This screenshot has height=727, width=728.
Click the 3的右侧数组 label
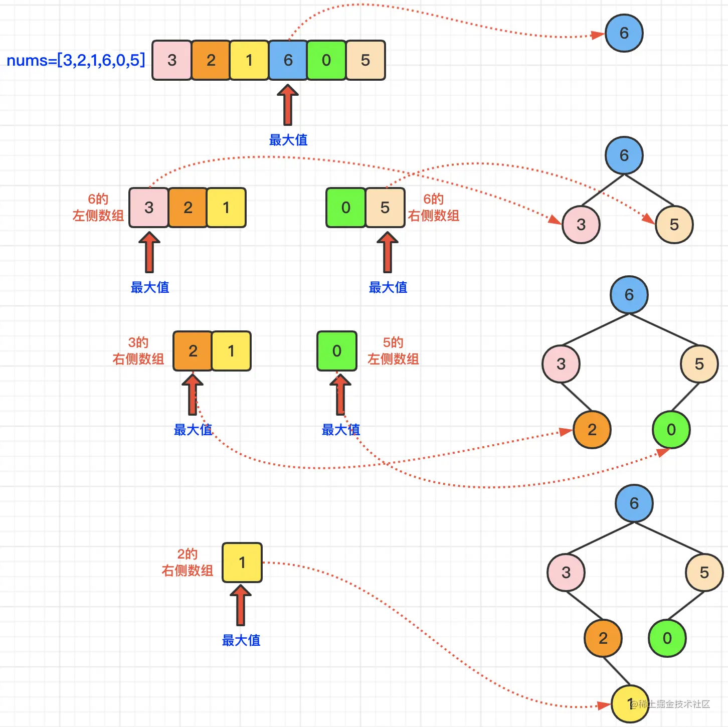tap(138, 351)
